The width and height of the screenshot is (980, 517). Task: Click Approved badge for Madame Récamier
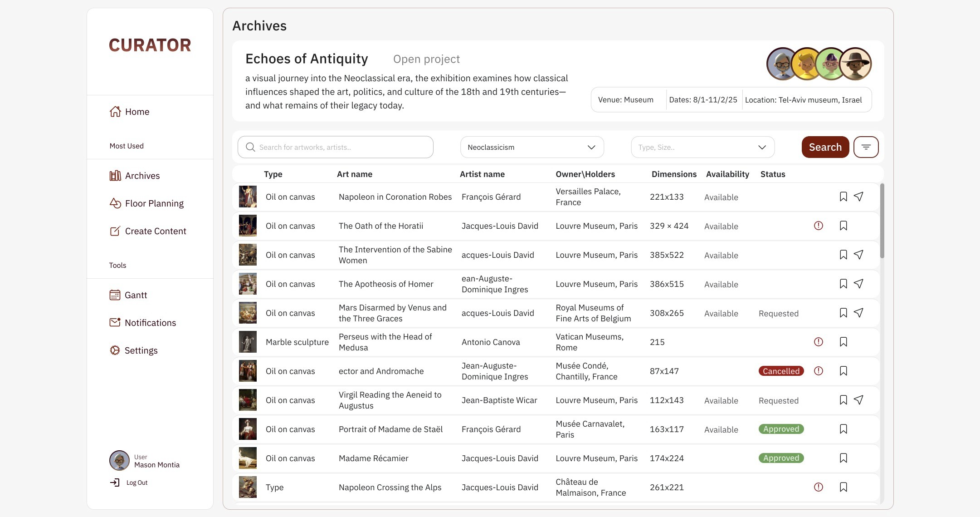(x=781, y=458)
